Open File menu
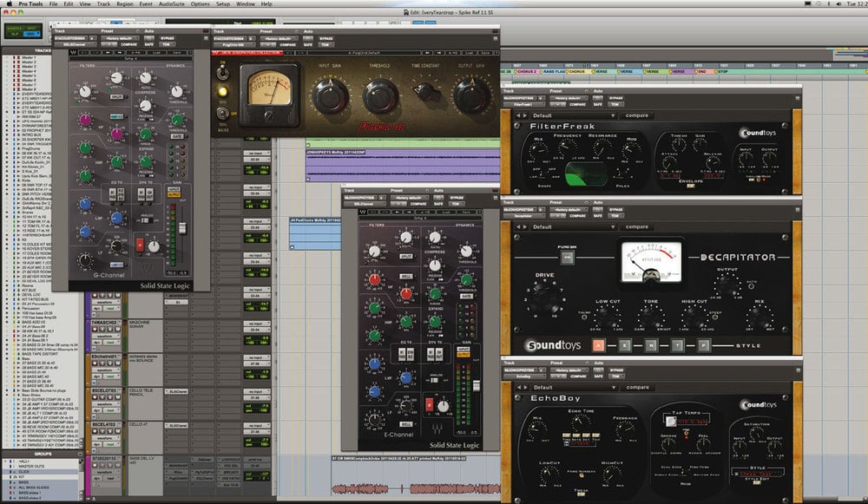Image resolution: width=868 pixels, height=504 pixels. pyautogui.click(x=53, y=3)
